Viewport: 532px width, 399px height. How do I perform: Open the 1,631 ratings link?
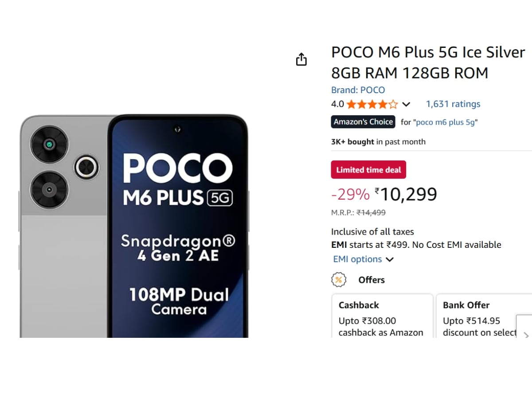pyautogui.click(x=453, y=104)
